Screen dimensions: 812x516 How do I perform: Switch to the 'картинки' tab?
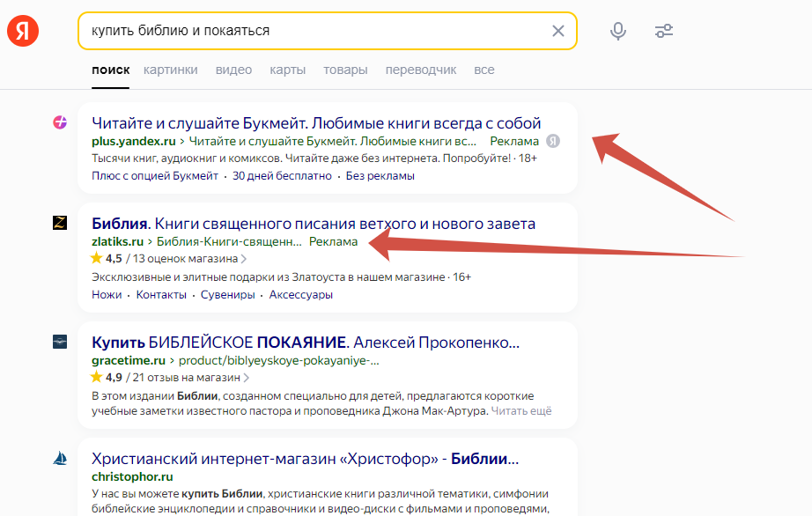pos(170,70)
